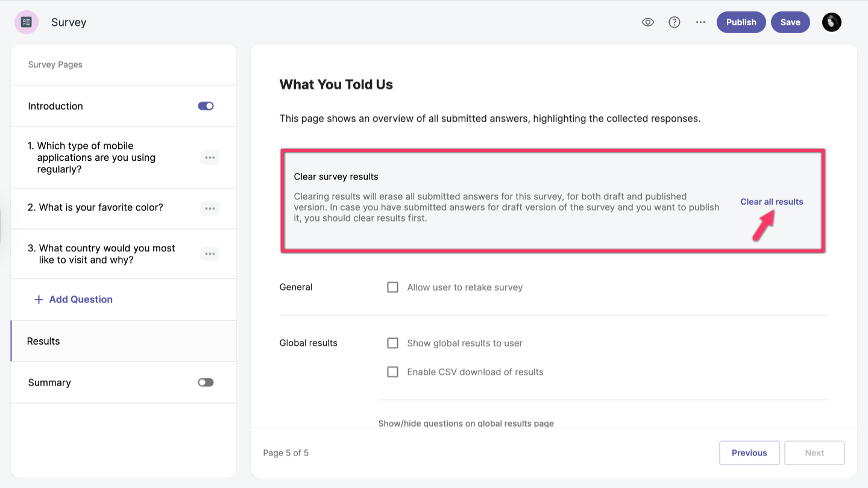The width and height of the screenshot is (868, 488).
Task: Enable the Summary page switch
Action: tap(206, 383)
